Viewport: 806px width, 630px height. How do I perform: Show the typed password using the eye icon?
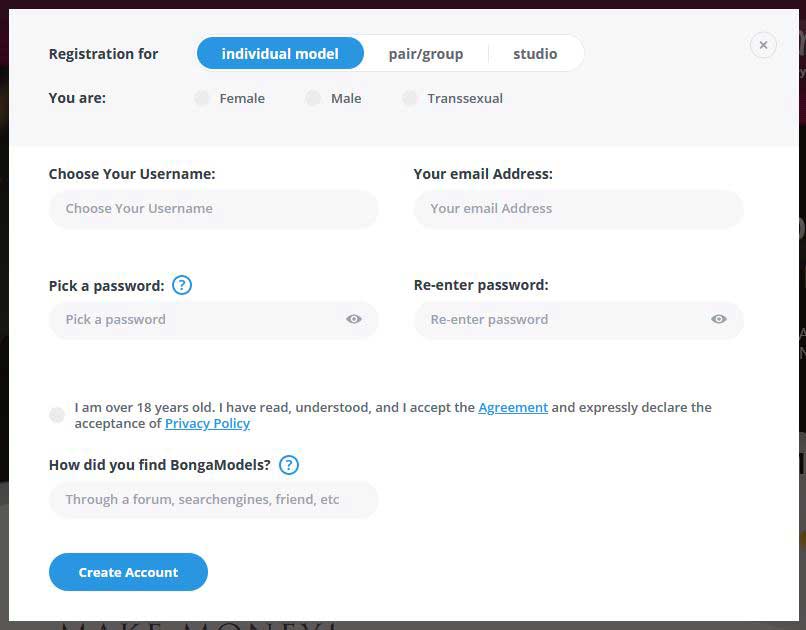pos(353,318)
